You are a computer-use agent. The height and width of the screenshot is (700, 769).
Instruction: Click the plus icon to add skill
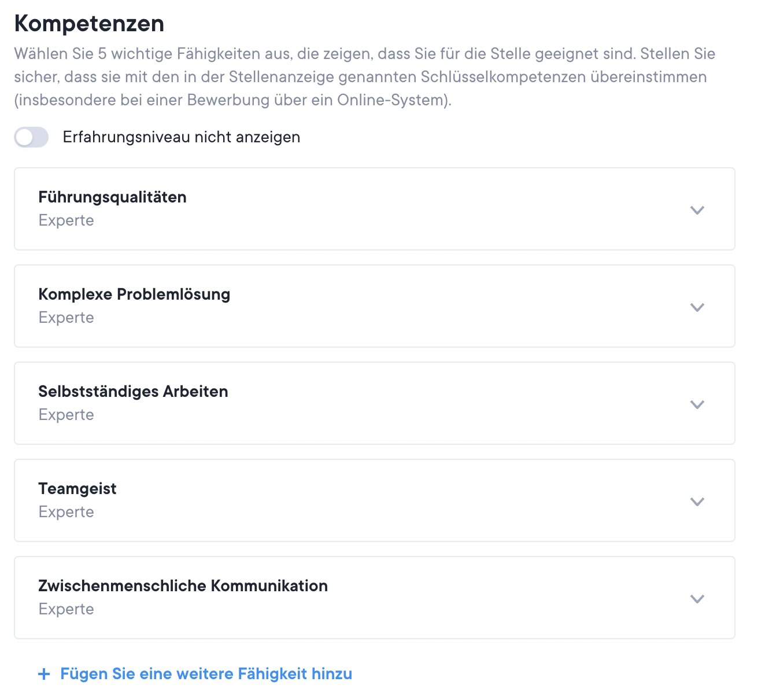click(x=44, y=674)
